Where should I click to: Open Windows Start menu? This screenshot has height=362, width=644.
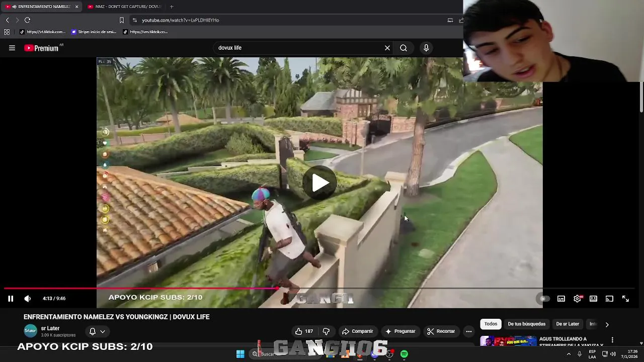[x=240, y=354]
